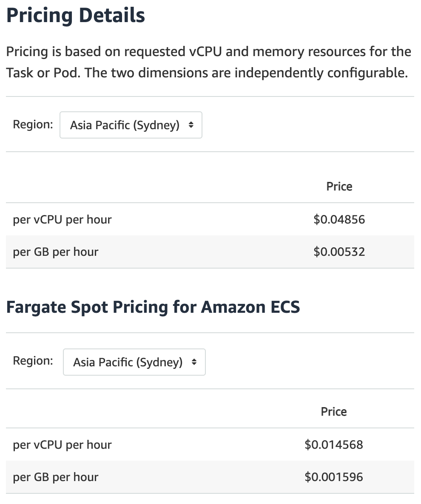Click the Price column header of the Fargate Spot table
Viewport: 421px width, 504px height.
pos(334,412)
